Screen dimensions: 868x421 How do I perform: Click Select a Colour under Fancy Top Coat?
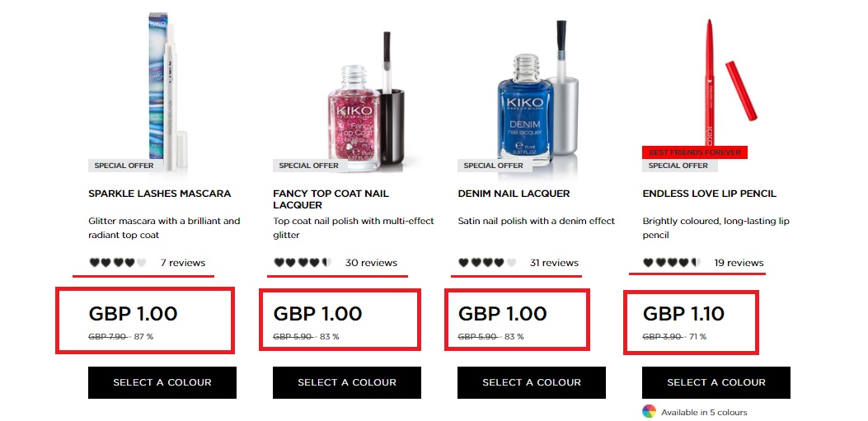(347, 382)
